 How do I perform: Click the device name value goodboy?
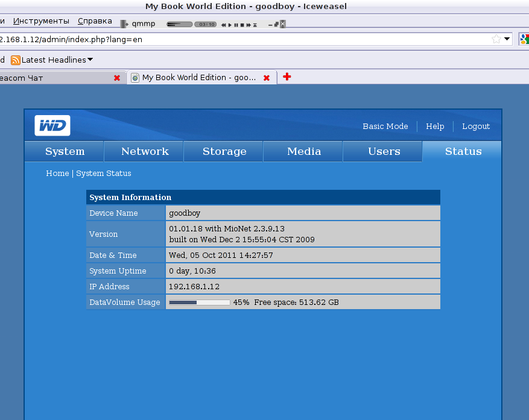pyautogui.click(x=185, y=213)
